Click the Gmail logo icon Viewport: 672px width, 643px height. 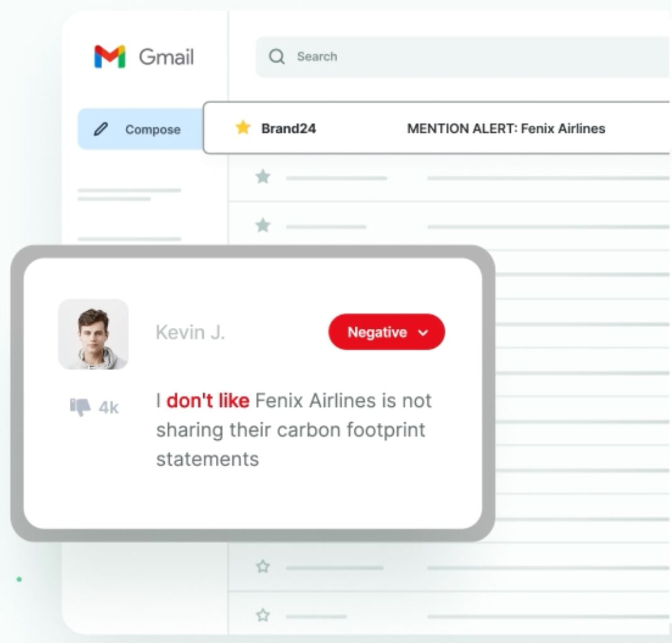point(109,57)
